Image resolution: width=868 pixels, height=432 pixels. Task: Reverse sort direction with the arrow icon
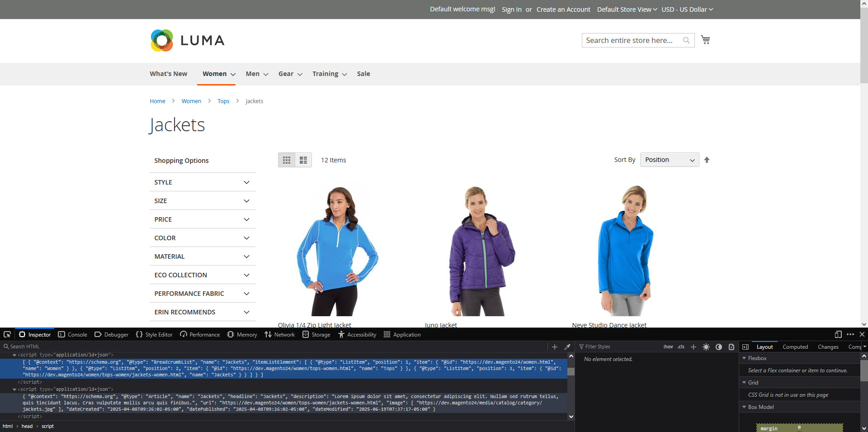(x=707, y=160)
